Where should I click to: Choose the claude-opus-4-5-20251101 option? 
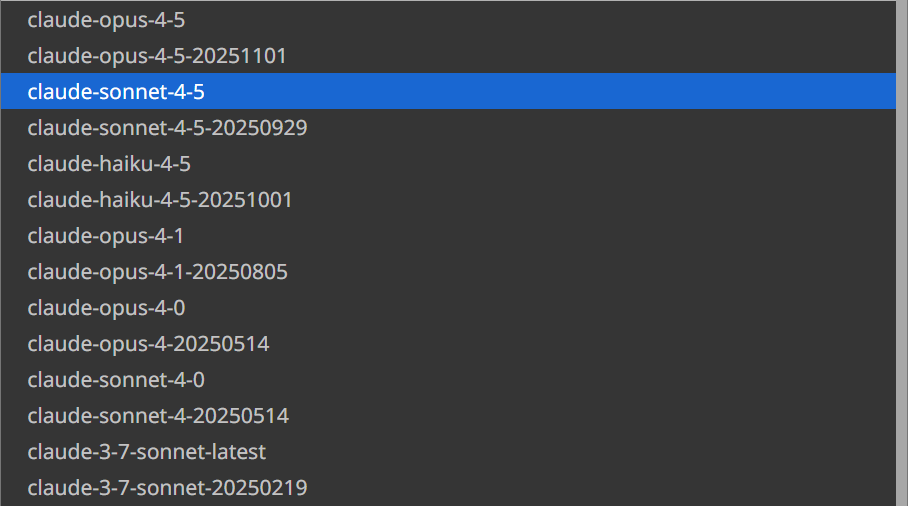click(x=157, y=55)
